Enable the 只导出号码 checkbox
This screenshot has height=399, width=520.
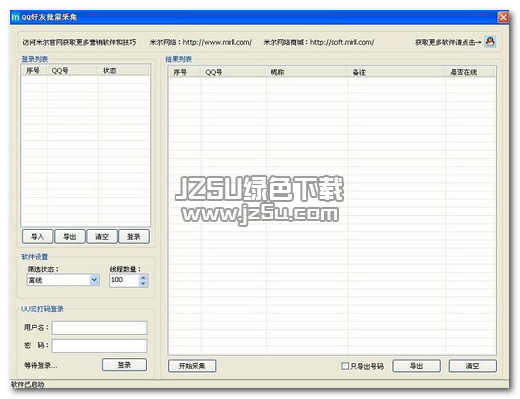click(x=345, y=366)
